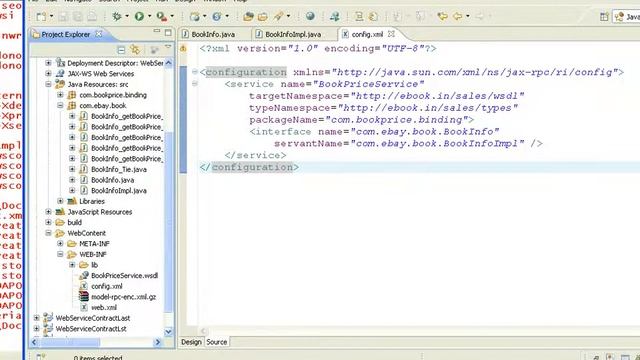Screen dimensions: 640x360
Task: Select BookInfoImpl.java in Project Explorer tree
Action: [119, 191]
